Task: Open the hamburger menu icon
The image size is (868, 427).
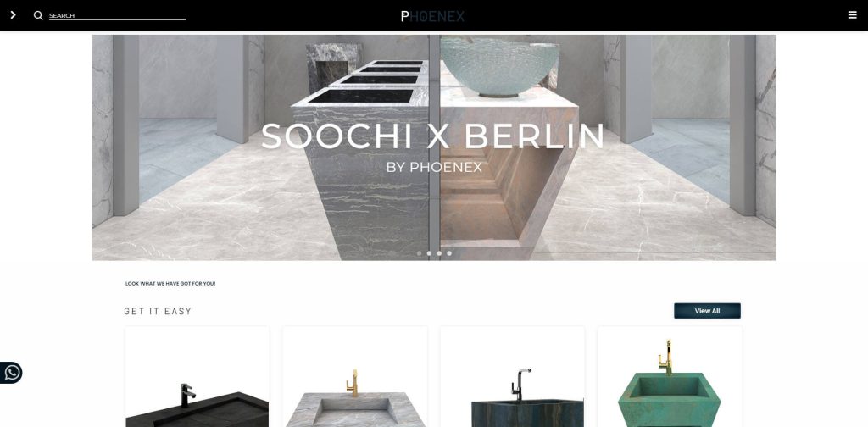Action: 852,15
